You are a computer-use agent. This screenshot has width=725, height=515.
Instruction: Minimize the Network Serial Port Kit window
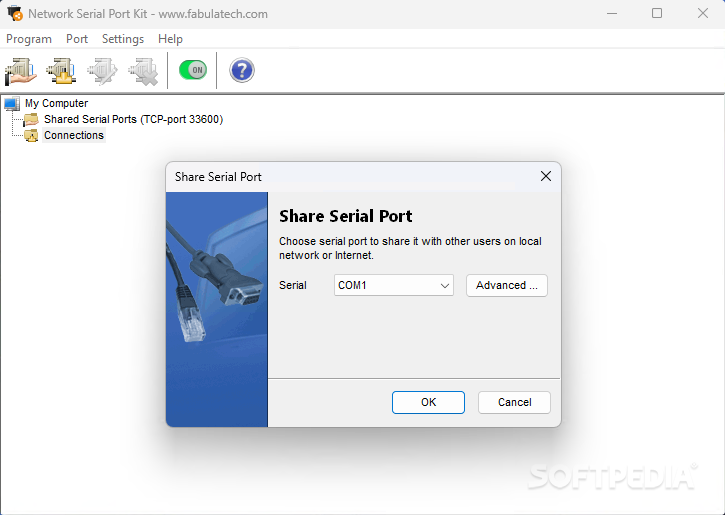(612, 14)
